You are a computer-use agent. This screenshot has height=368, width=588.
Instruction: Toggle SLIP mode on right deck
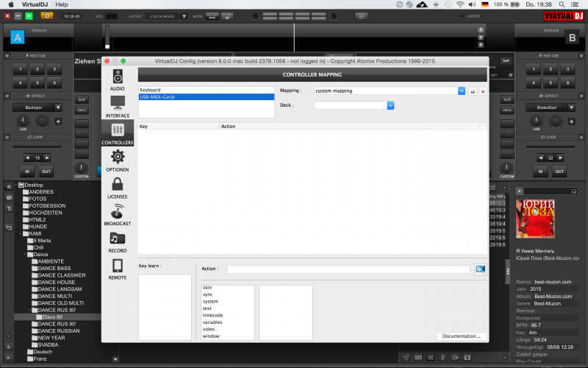507,99
